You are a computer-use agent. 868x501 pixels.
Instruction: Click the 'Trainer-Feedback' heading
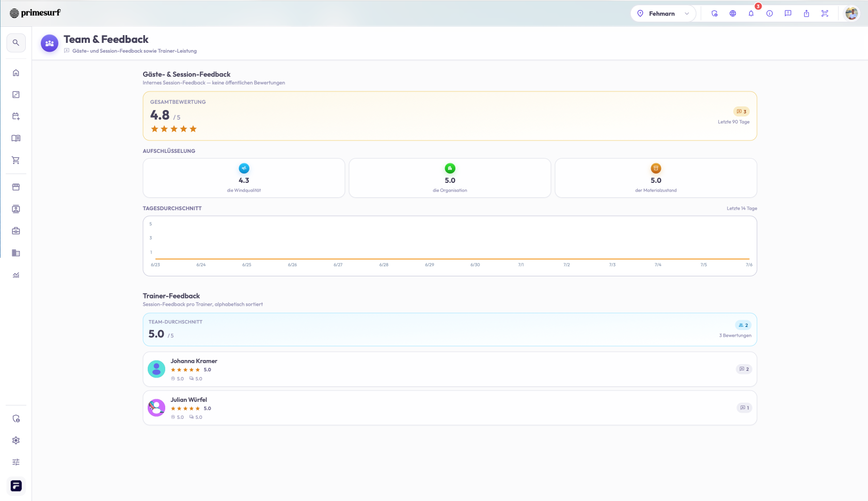pos(171,296)
